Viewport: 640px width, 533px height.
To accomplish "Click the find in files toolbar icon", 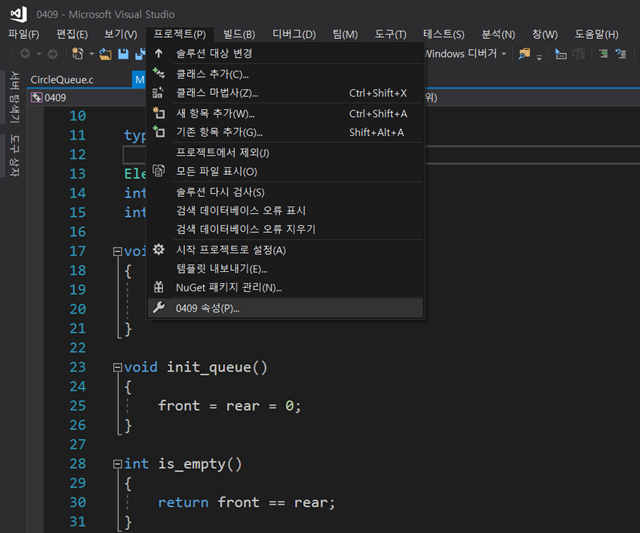I will click(x=524, y=53).
